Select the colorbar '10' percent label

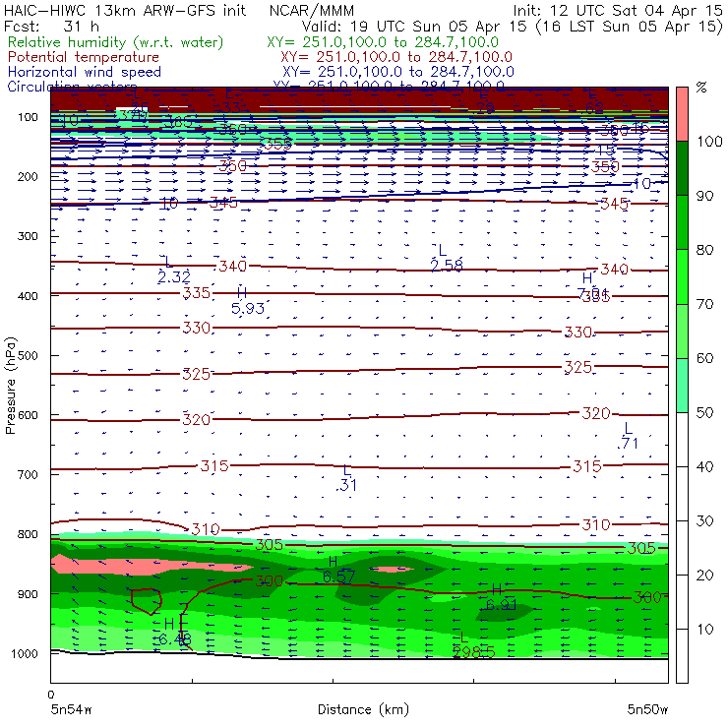(x=704, y=630)
